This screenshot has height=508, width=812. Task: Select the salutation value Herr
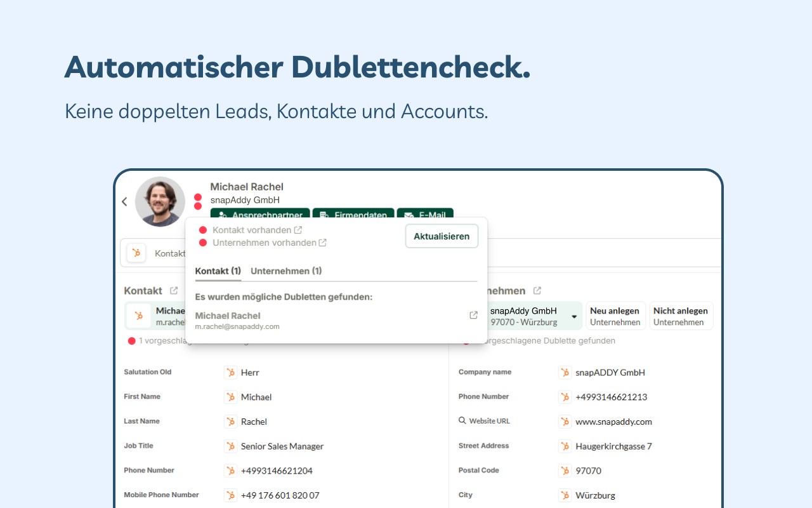click(x=250, y=373)
